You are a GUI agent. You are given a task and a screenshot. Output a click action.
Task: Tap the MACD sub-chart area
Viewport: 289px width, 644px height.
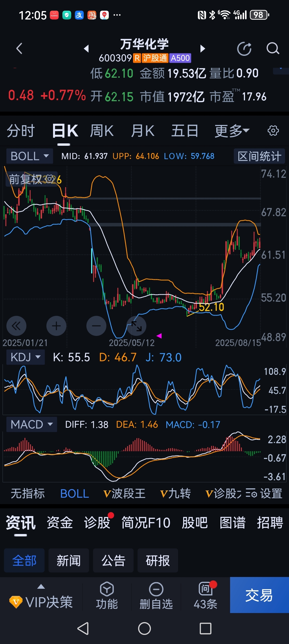tap(132, 457)
